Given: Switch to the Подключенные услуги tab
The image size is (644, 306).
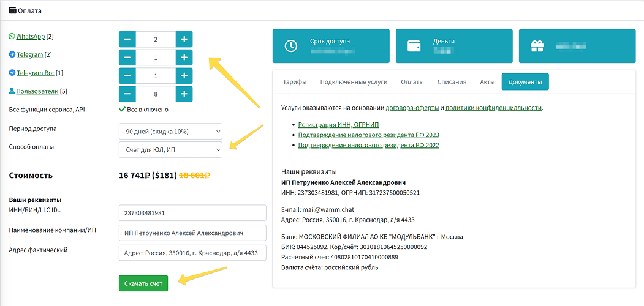Looking at the screenshot, I should [x=354, y=82].
